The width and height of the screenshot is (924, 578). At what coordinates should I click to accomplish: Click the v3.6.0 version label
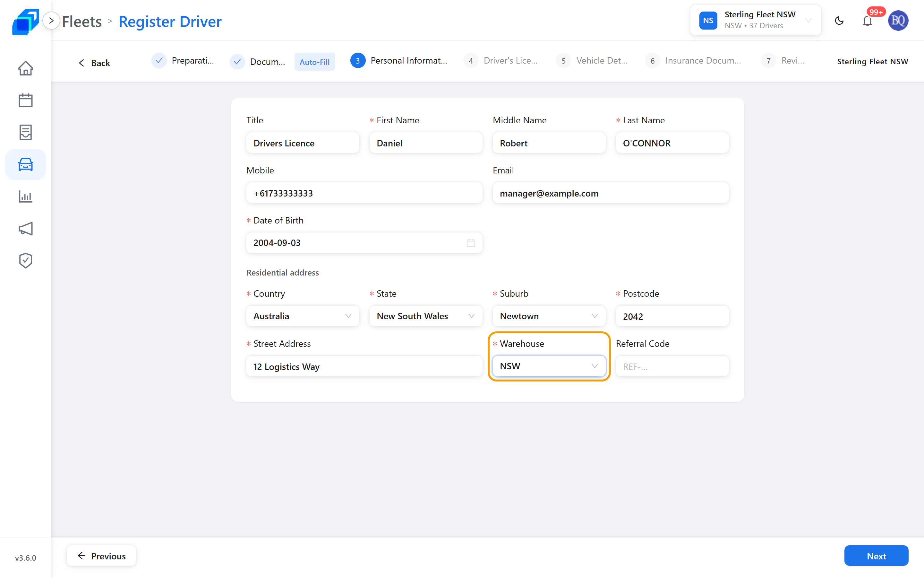pos(26,558)
